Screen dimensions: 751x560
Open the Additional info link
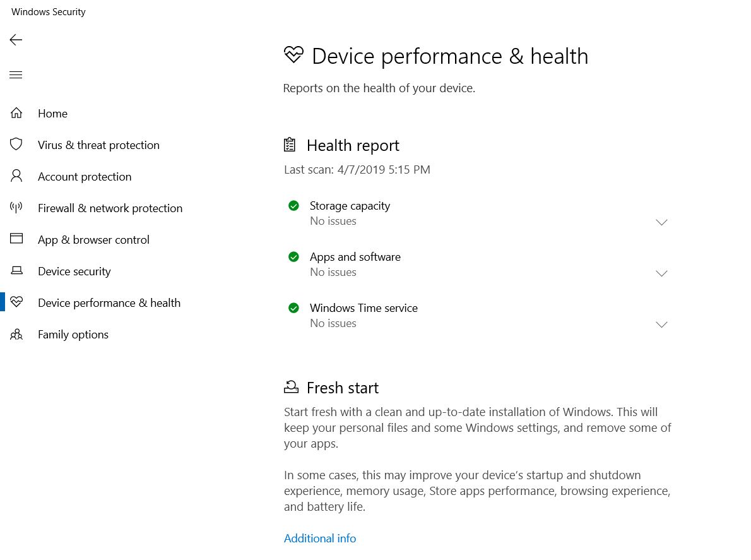320,539
